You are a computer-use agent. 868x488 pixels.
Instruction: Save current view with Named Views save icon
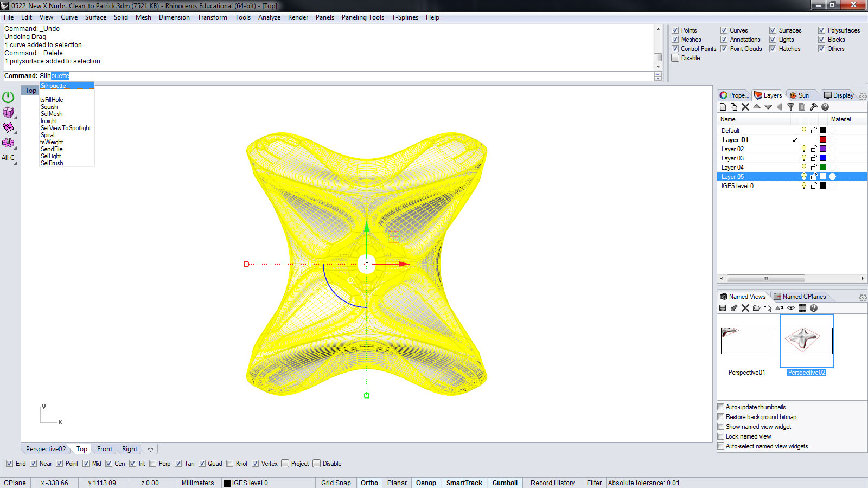point(723,308)
